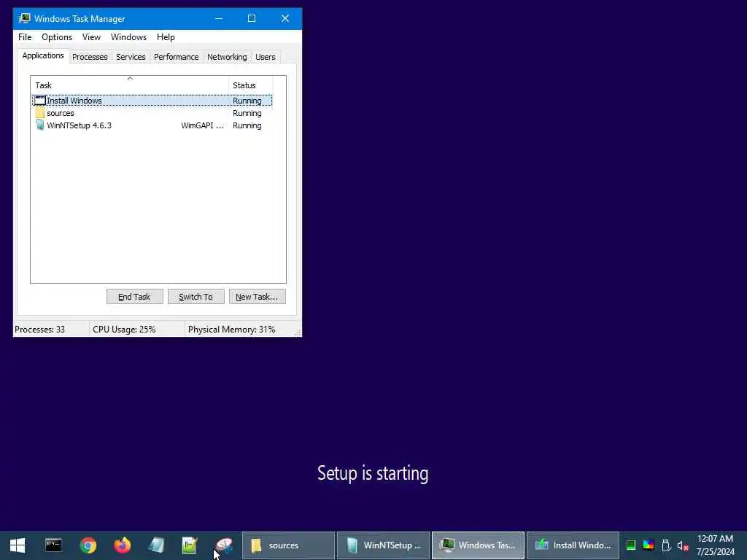Image resolution: width=747 pixels, height=560 pixels.
Task: Maximize the Task Manager window
Action: pyautogui.click(x=252, y=18)
